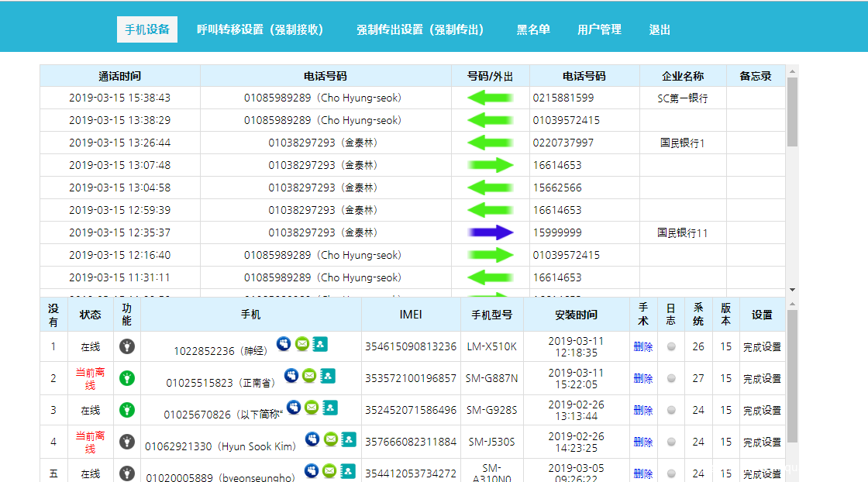Select phone entry 01062921330 (Hyun Sook Kim)
This screenshot has width=868, height=482.
(x=220, y=446)
